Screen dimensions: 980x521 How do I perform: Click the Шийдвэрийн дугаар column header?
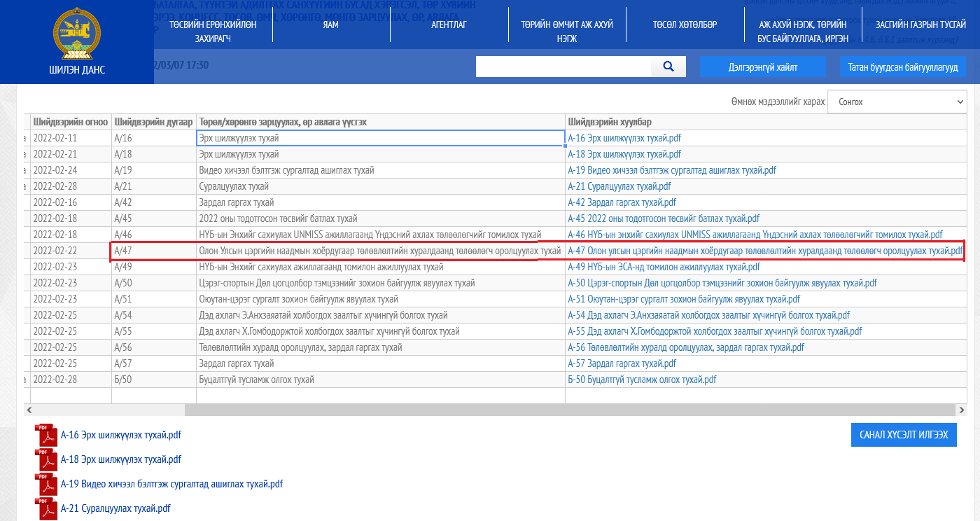pos(154,122)
